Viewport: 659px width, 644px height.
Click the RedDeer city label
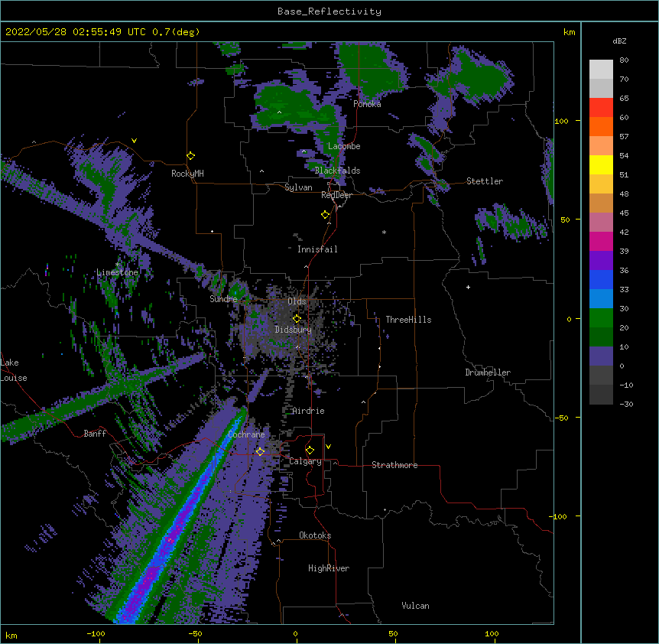coord(336,195)
